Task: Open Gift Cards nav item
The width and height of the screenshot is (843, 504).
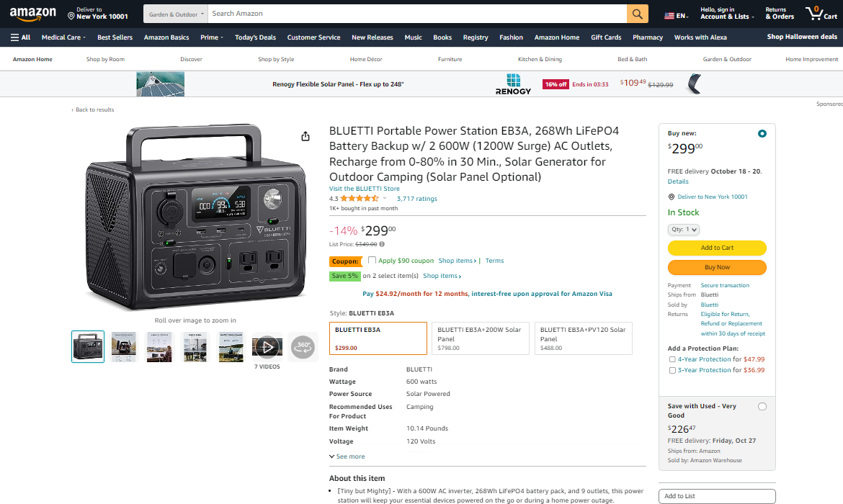Action: pos(606,37)
